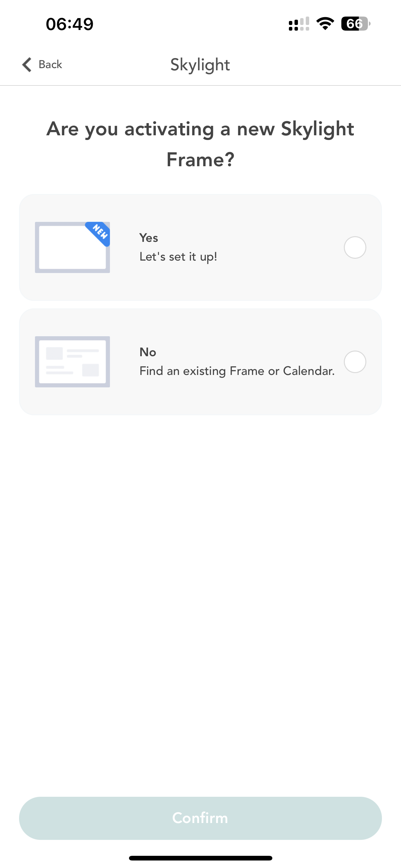Click the "No" option title
This screenshot has width=401, height=868.
coord(148,352)
